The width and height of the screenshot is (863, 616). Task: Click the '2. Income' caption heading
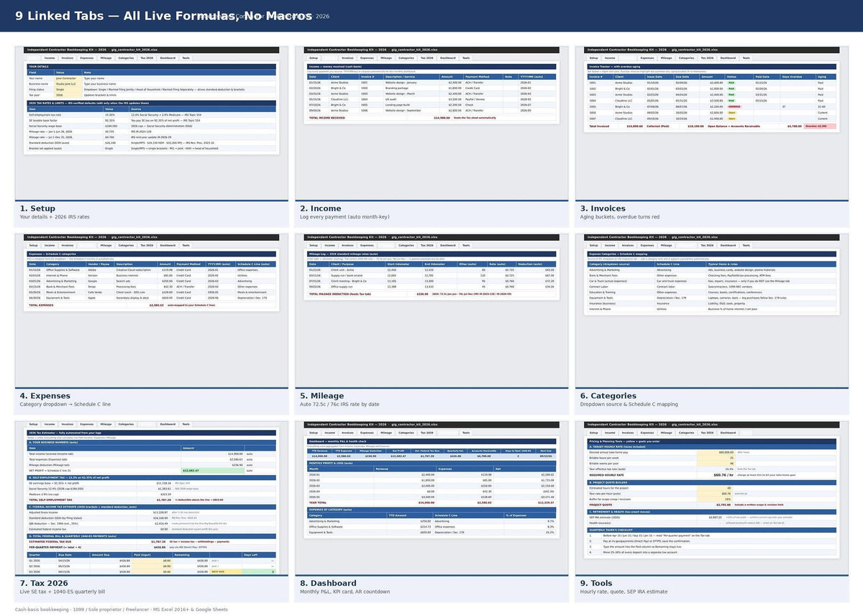pyautogui.click(x=321, y=208)
